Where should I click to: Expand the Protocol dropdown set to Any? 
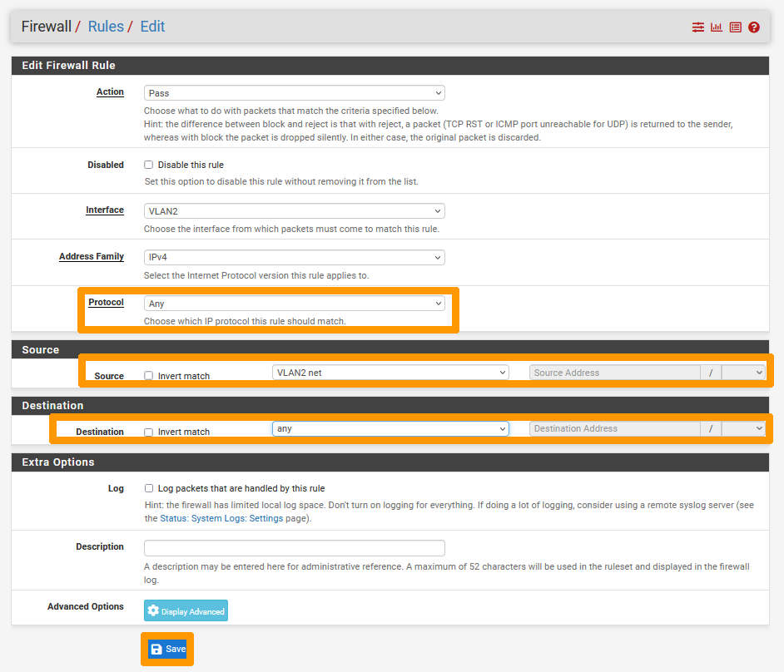point(294,304)
